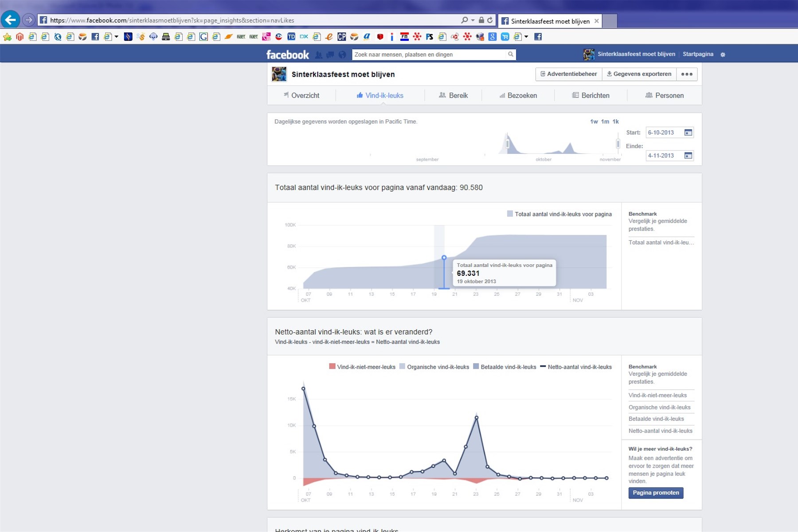Open the DX bookmark icon
Image resolution: width=798 pixels, height=532 pixels.
[x=304, y=37]
